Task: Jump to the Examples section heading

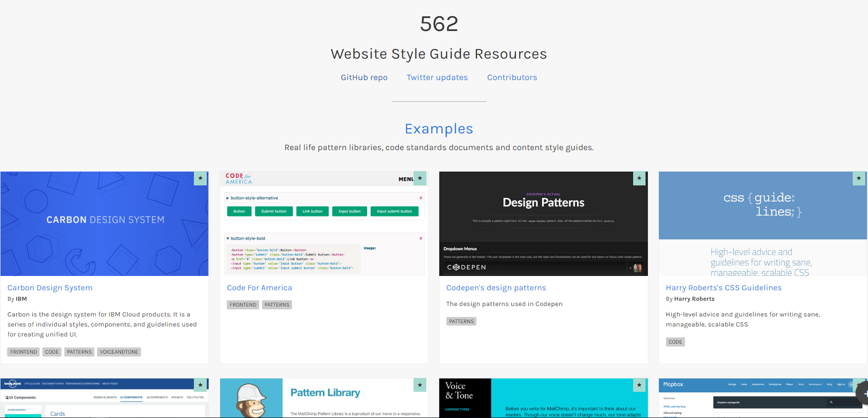Action: (x=439, y=129)
